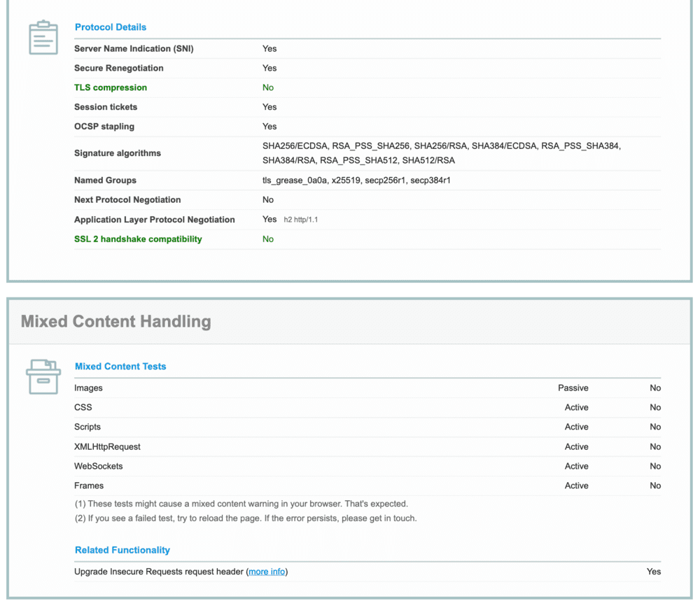Click the Images row label

point(88,388)
